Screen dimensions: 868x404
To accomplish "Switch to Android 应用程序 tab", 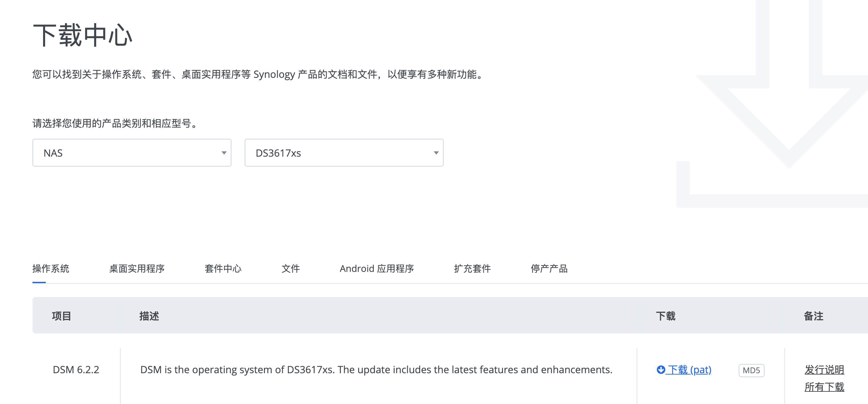I will [x=376, y=268].
